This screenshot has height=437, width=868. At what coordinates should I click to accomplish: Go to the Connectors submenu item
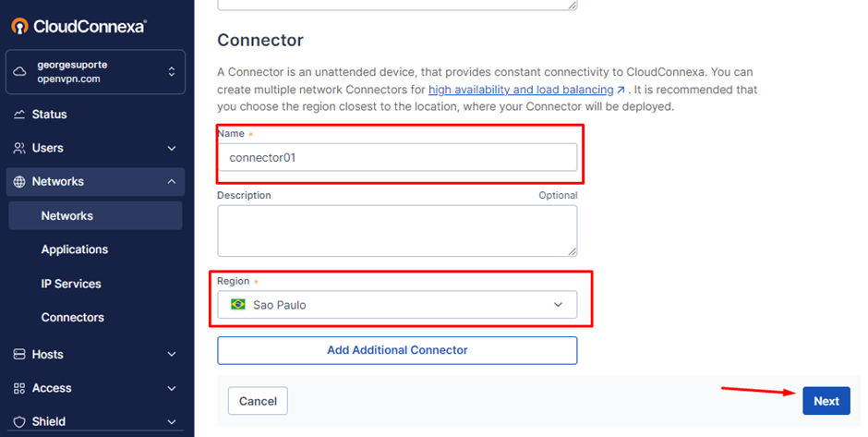point(73,318)
